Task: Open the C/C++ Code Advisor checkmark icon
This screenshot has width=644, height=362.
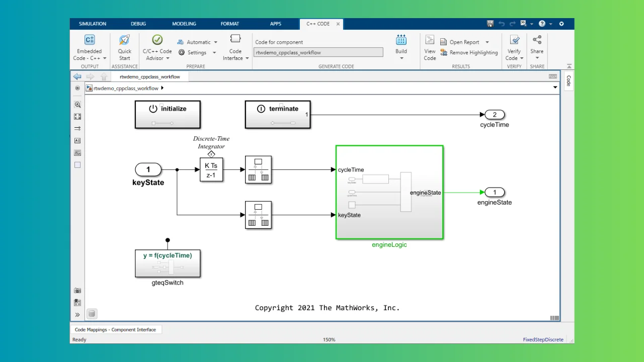Action: [157, 40]
